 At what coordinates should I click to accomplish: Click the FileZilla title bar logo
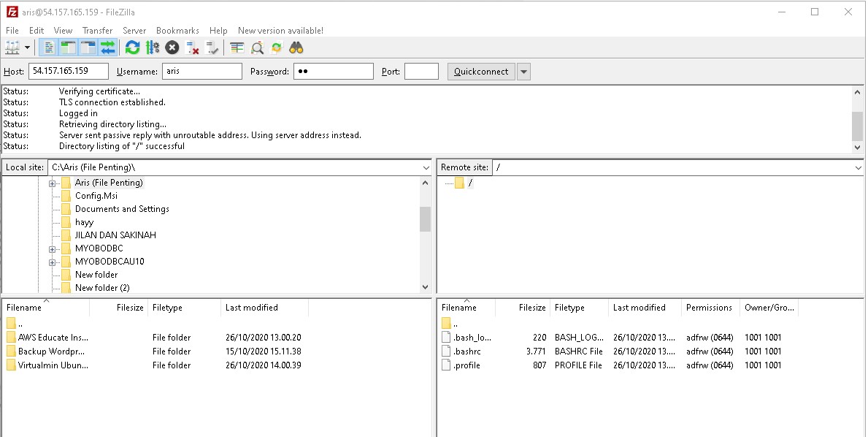[12, 12]
